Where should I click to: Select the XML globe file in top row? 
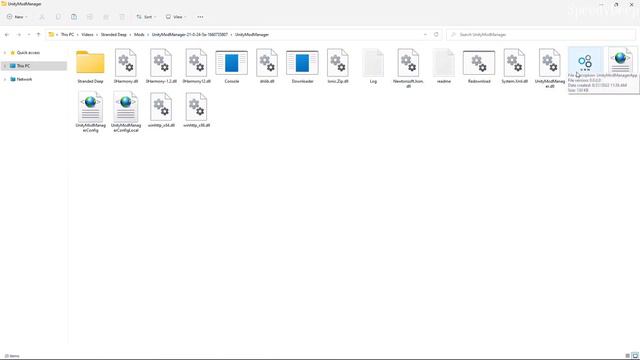(620, 61)
